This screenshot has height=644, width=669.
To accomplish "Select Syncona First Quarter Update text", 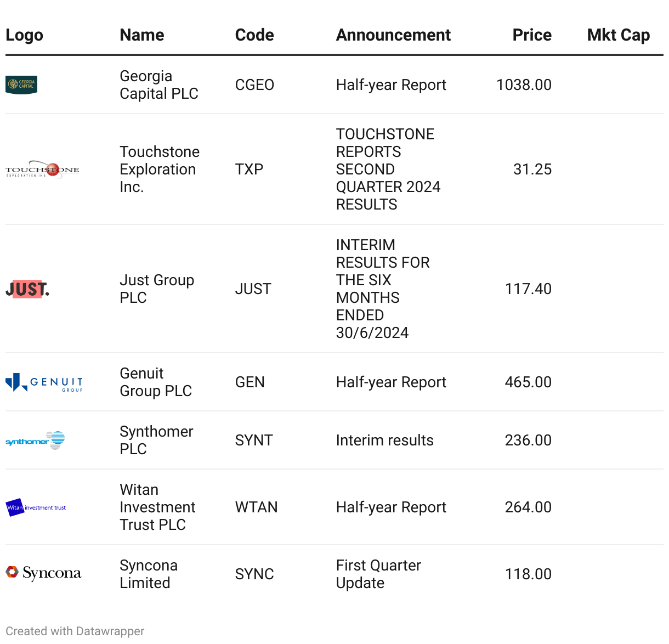I will 378,574.
